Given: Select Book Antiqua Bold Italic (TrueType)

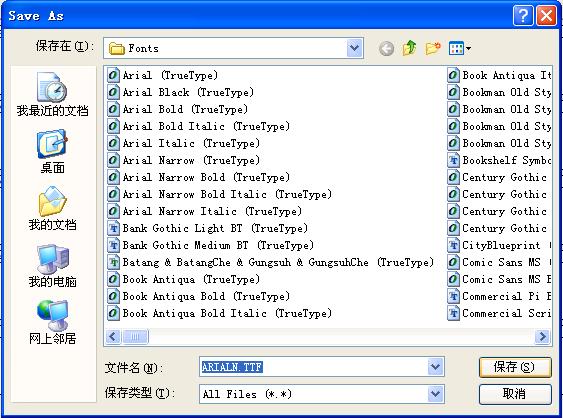Looking at the screenshot, I should click(x=219, y=313).
